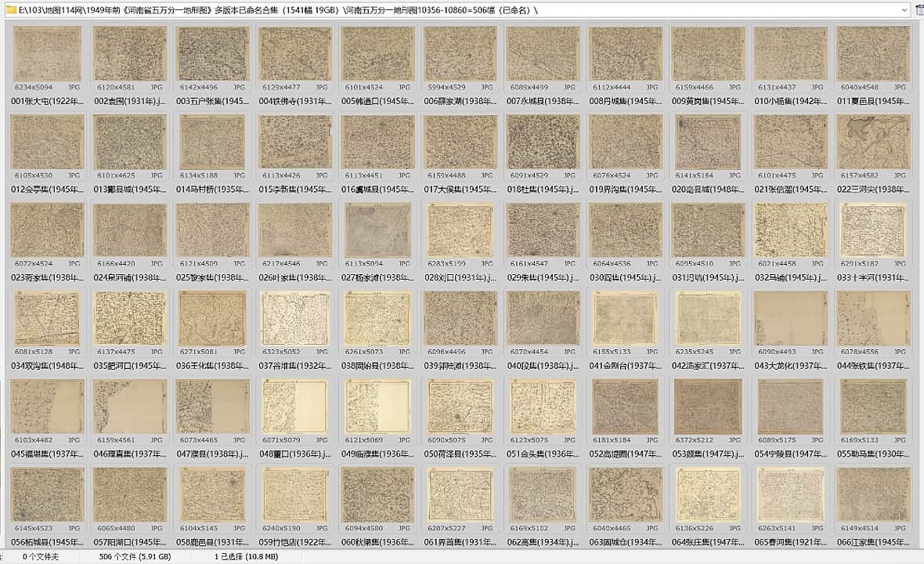Select the 059竹恺店 map thumbnail
924x564 pixels.
[x=294, y=495]
